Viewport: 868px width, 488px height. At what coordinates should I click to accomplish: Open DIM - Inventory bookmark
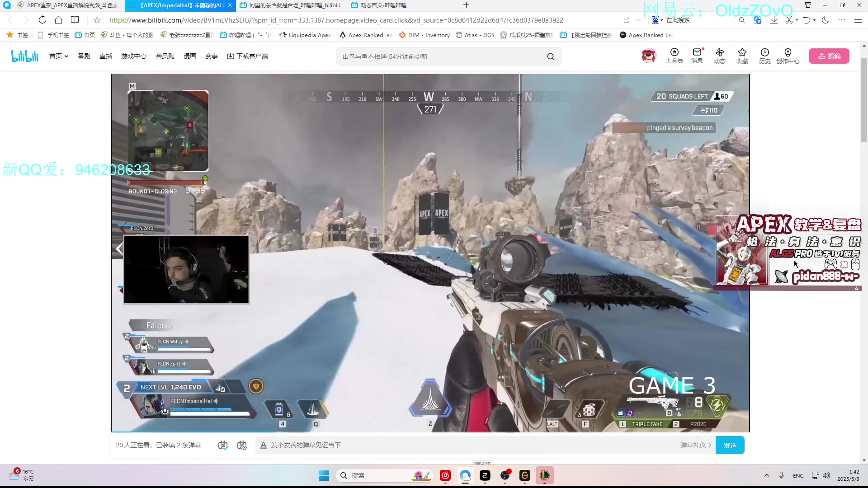(x=424, y=35)
